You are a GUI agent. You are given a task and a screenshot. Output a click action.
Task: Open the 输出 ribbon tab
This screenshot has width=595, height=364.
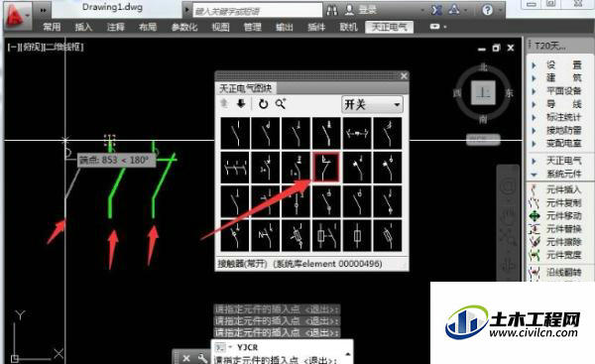(x=285, y=27)
